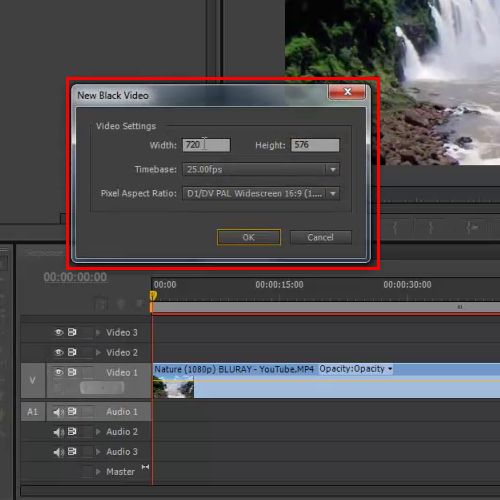Click the Master track name
The height and width of the screenshot is (500, 500).
120,472
